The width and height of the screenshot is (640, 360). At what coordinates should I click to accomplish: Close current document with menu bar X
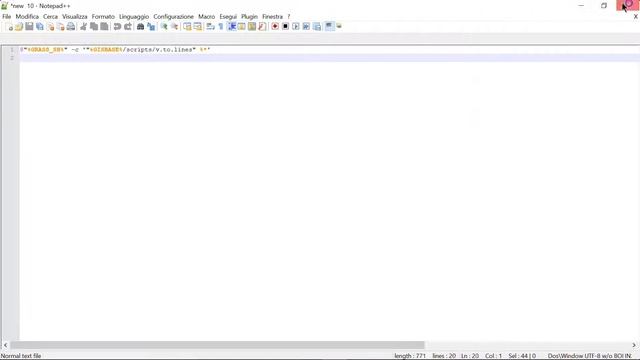tap(636, 17)
